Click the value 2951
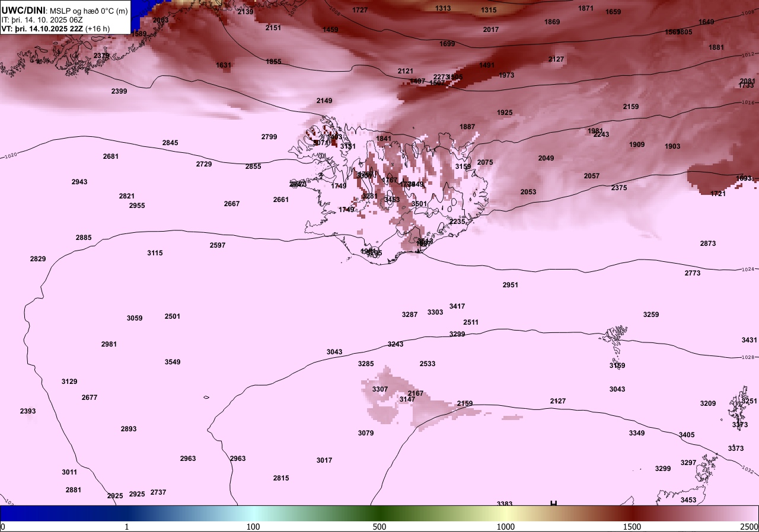 [x=511, y=285]
